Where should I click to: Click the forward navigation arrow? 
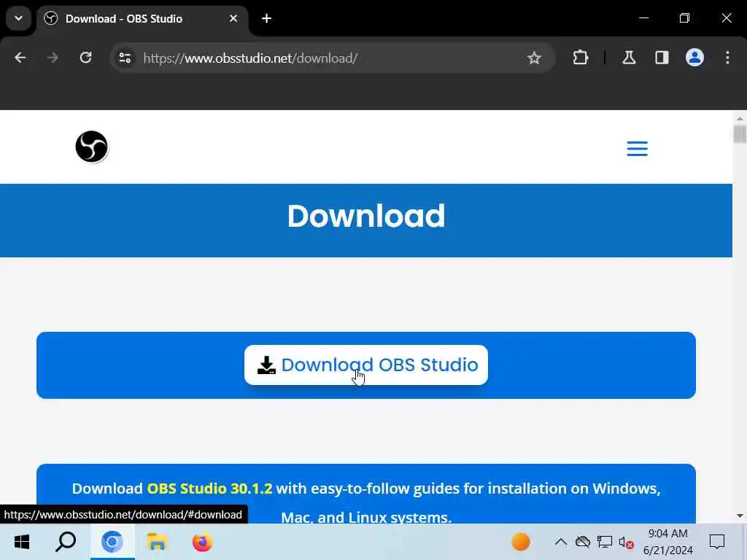pos(53,58)
